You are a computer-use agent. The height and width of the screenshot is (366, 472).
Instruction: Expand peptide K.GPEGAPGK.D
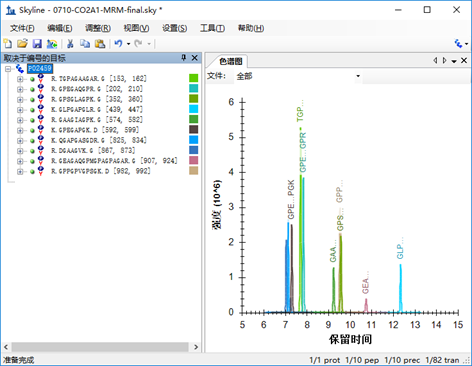(20, 130)
